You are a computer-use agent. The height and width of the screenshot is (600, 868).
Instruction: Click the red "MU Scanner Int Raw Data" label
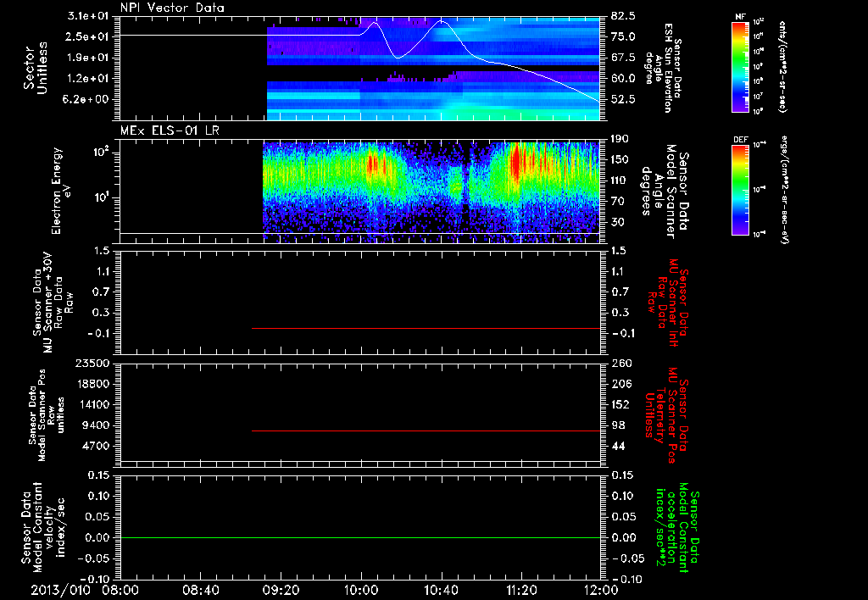pyautogui.click(x=670, y=303)
